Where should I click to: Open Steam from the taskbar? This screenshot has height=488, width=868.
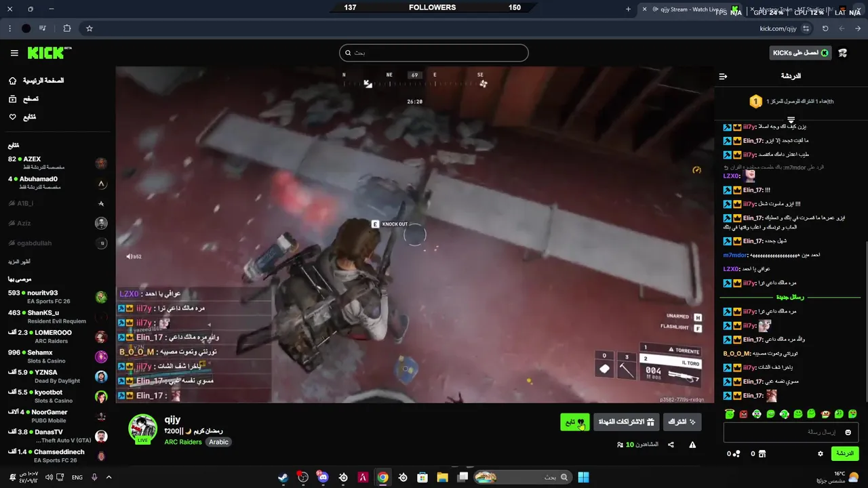[283, 477]
